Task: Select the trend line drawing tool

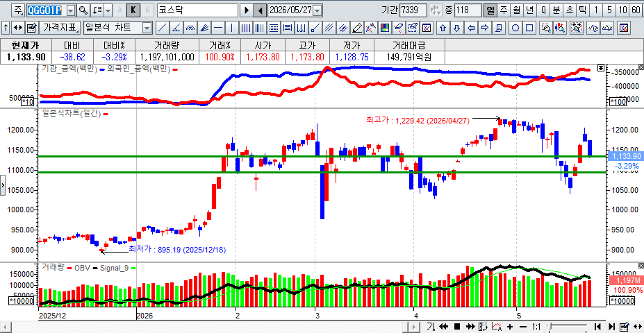Action: pyautogui.click(x=163, y=28)
